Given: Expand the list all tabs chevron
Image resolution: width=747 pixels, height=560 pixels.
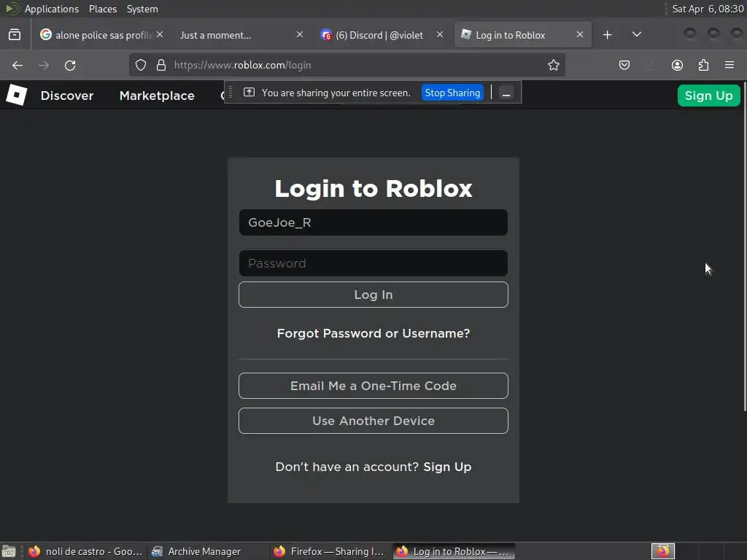Looking at the screenshot, I should pyautogui.click(x=636, y=35).
